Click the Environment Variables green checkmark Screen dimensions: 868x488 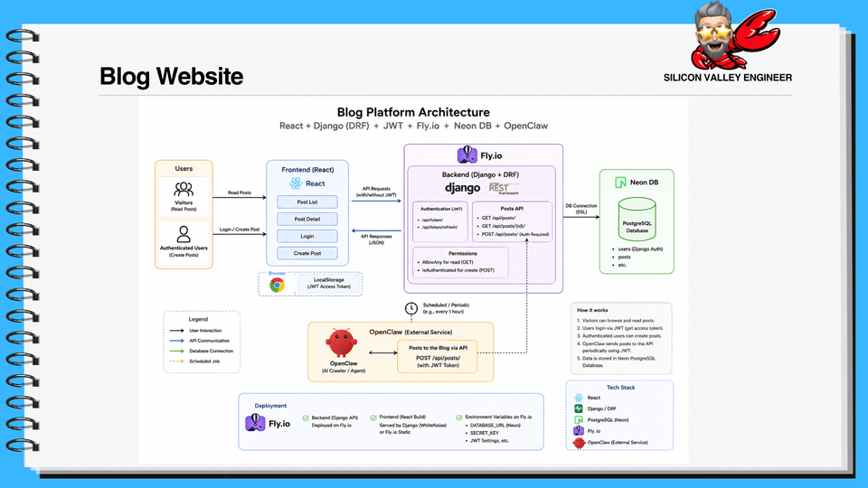pyautogui.click(x=459, y=418)
